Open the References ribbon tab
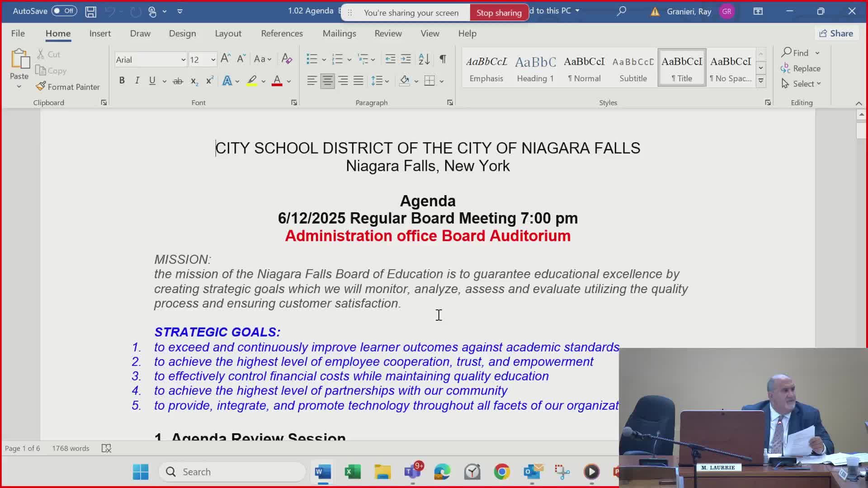The width and height of the screenshot is (868, 488). coord(282,33)
